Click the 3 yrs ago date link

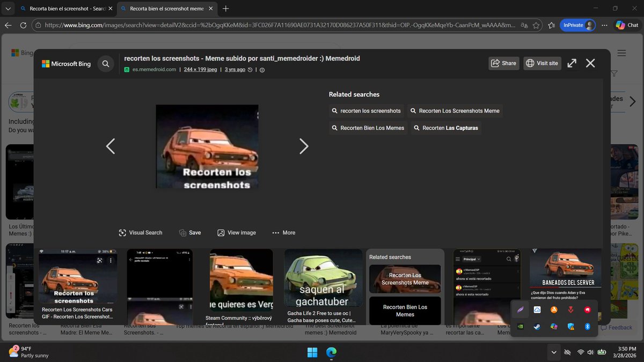coord(235,70)
